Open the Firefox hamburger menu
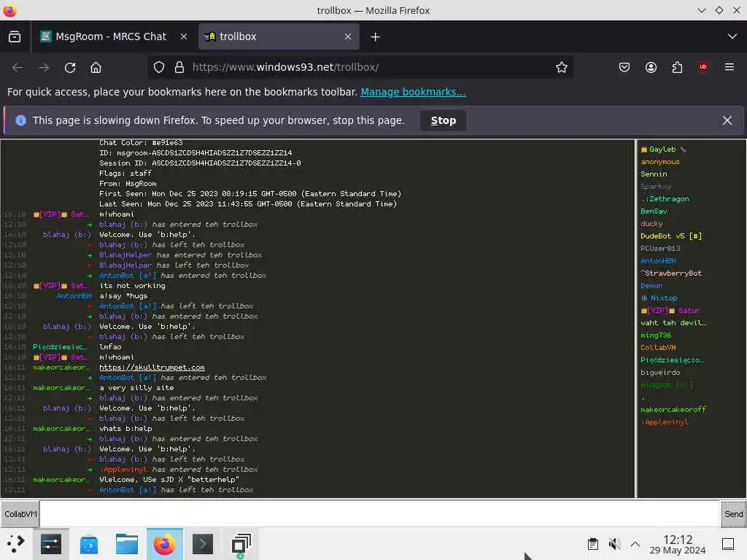This screenshot has width=747, height=560. [x=729, y=67]
